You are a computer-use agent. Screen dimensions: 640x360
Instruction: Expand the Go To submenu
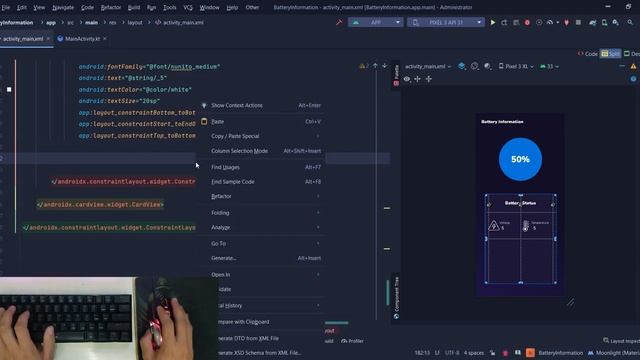click(x=261, y=244)
